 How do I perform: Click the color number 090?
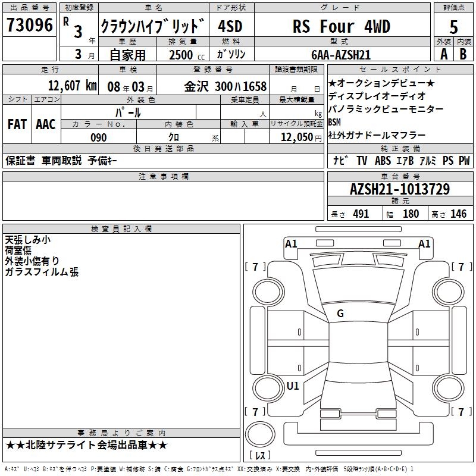tap(99, 137)
